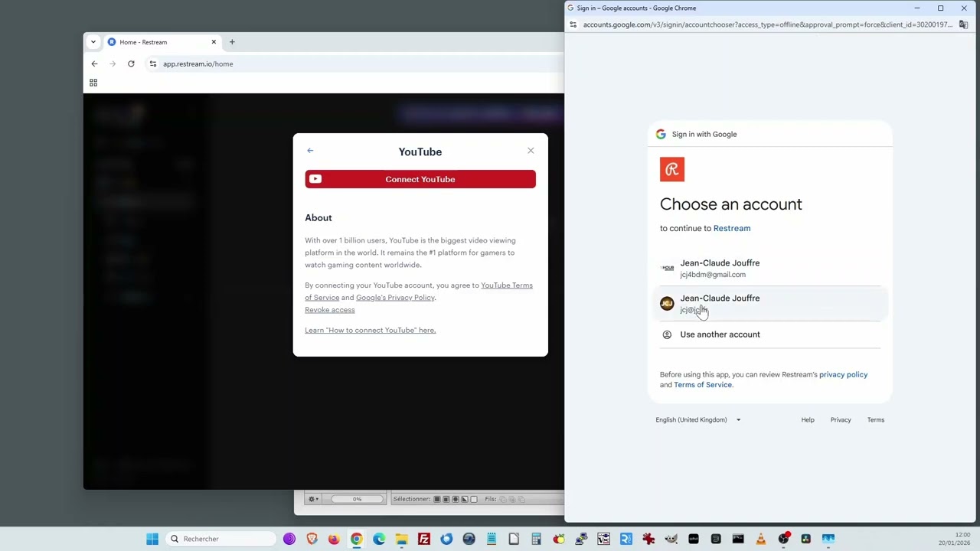The height and width of the screenshot is (551, 980).
Task: Click browser back button in Restream window
Action: coord(94,64)
